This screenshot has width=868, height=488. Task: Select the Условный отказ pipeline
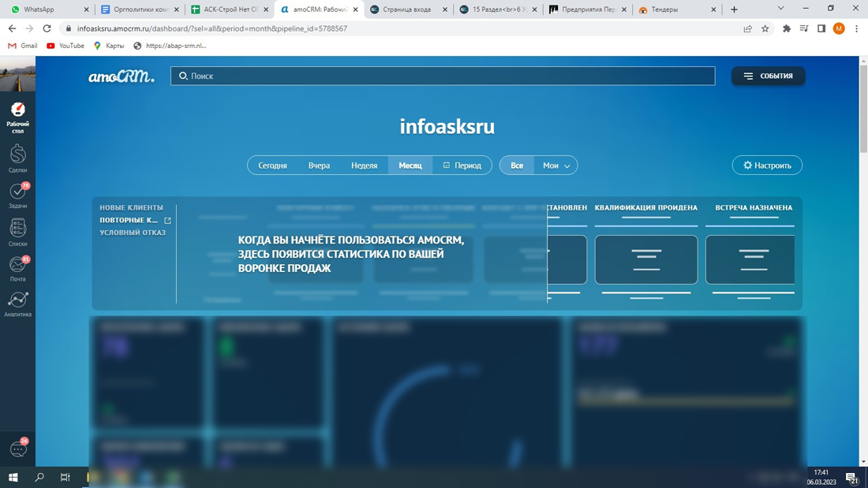tap(133, 233)
